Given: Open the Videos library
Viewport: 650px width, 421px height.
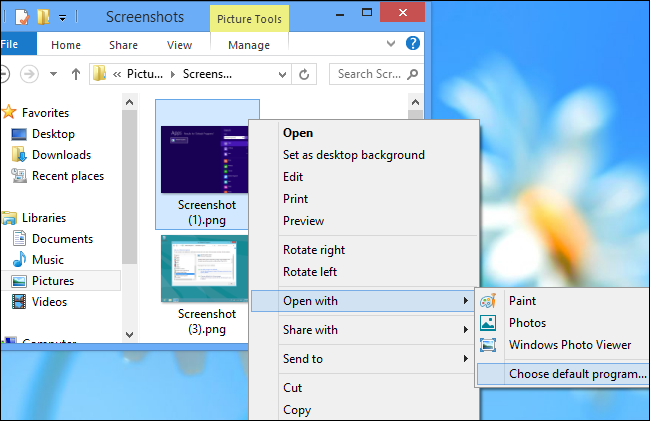Looking at the screenshot, I should click(49, 302).
